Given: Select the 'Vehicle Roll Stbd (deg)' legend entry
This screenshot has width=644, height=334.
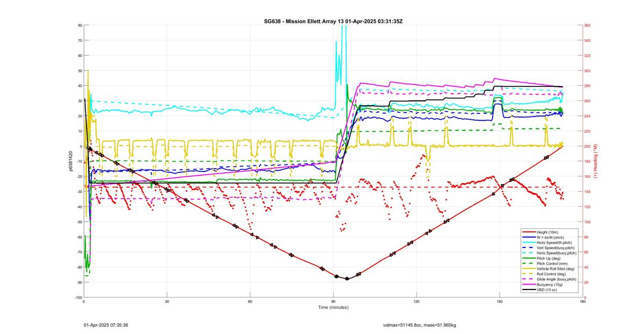Looking at the screenshot, I should [555, 268].
